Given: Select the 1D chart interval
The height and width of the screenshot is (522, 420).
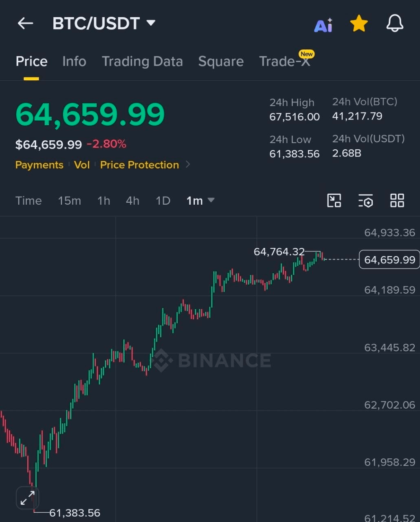Looking at the screenshot, I should tap(163, 201).
